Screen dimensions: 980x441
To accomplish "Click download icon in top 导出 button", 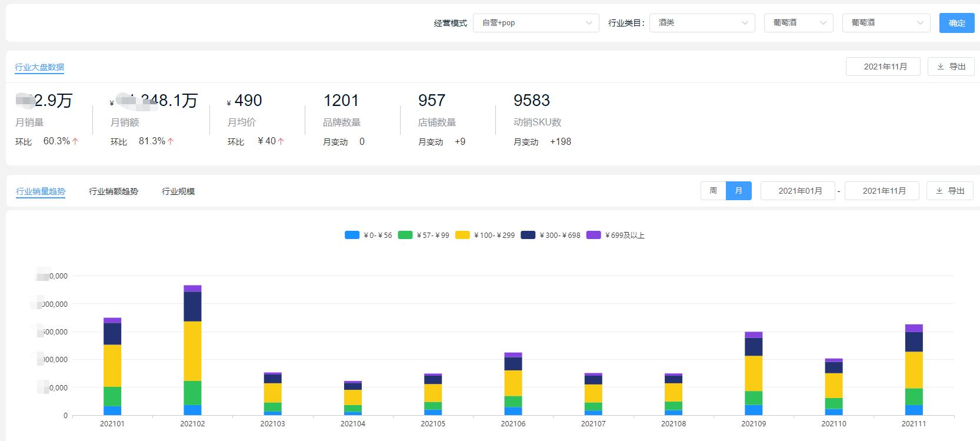I will pos(940,67).
